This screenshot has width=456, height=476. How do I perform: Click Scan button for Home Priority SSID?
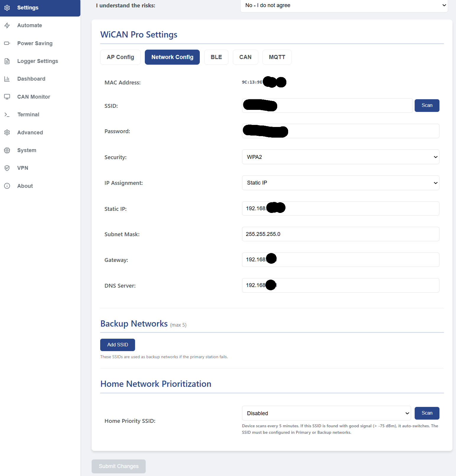(x=427, y=413)
